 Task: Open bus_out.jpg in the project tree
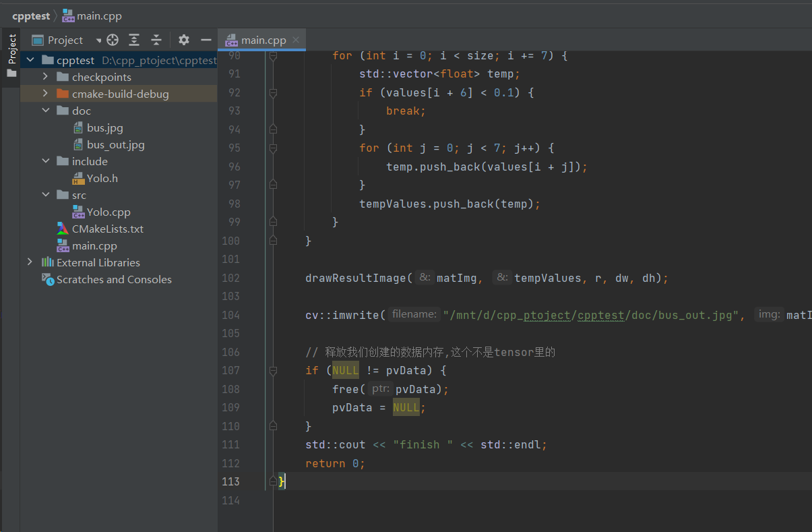click(x=115, y=144)
